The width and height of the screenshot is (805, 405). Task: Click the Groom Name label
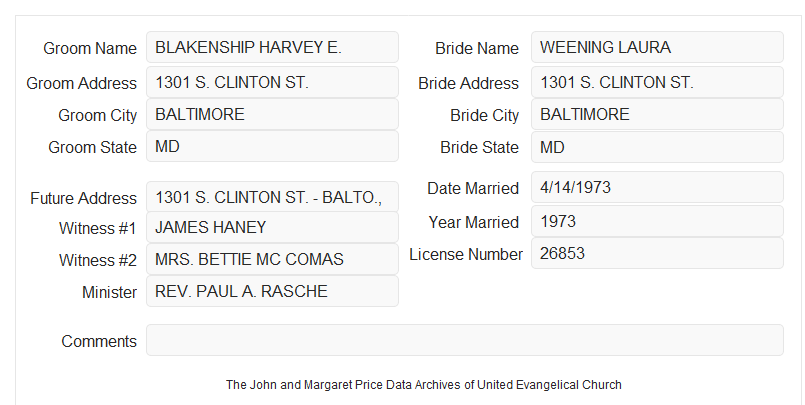90,48
